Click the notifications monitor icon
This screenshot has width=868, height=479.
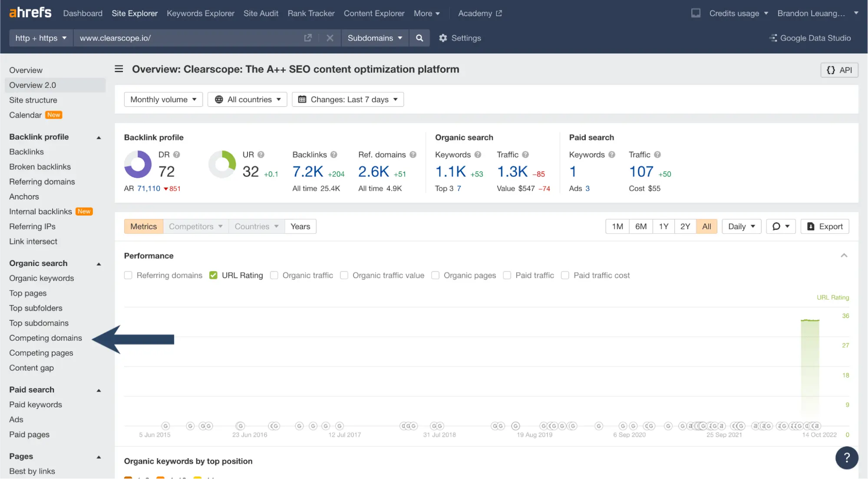coord(696,13)
